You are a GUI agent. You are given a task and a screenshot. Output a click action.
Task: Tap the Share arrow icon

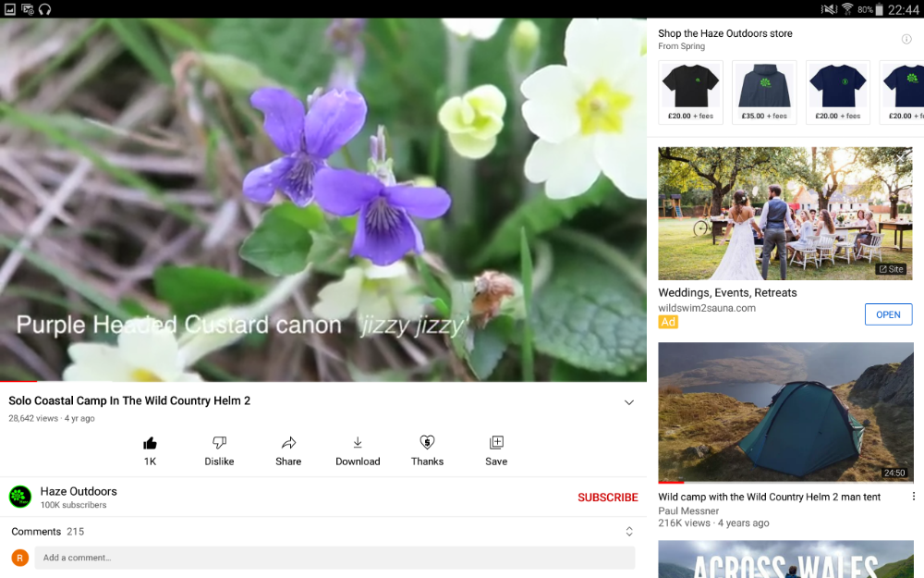pos(288,442)
